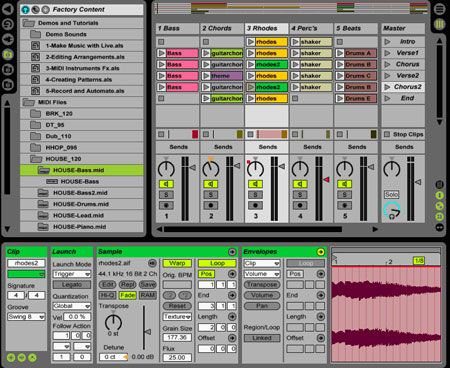Image resolution: width=450 pixels, height=368 pixels.
Task: Open the Quantization Global dropdown
Action: pos(72,306)
